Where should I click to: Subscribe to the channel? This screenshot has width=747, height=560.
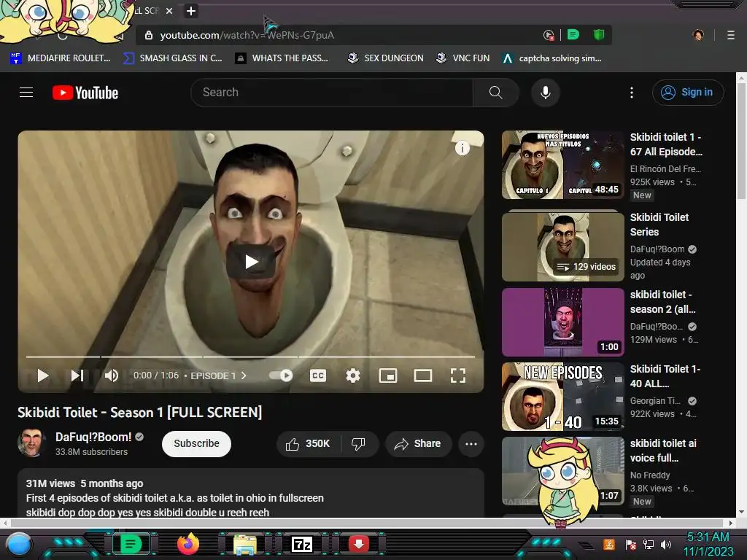point(196,444)
